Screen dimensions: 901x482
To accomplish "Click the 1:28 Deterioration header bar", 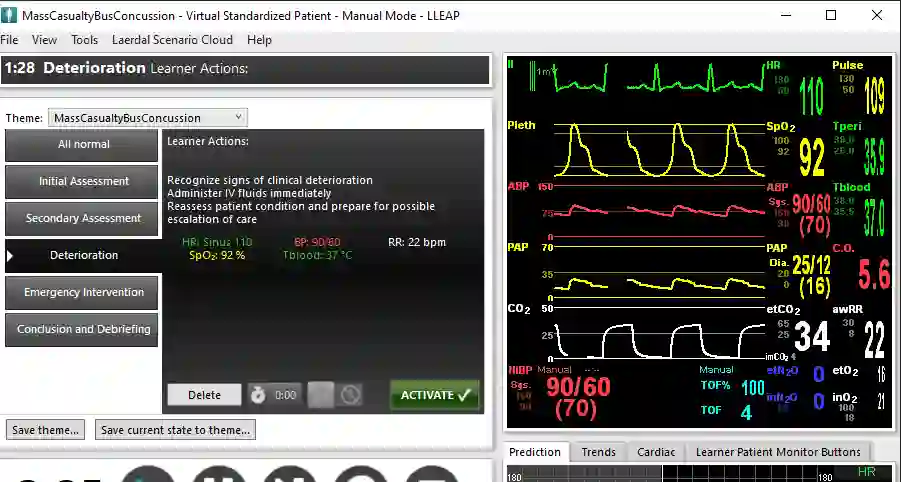I will [245, 68].
